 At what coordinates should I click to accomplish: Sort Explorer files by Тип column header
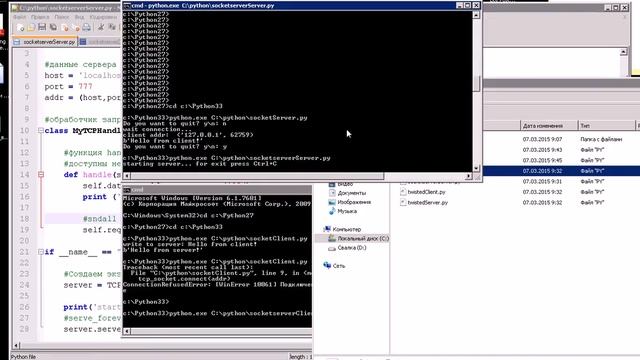[607, 126]
